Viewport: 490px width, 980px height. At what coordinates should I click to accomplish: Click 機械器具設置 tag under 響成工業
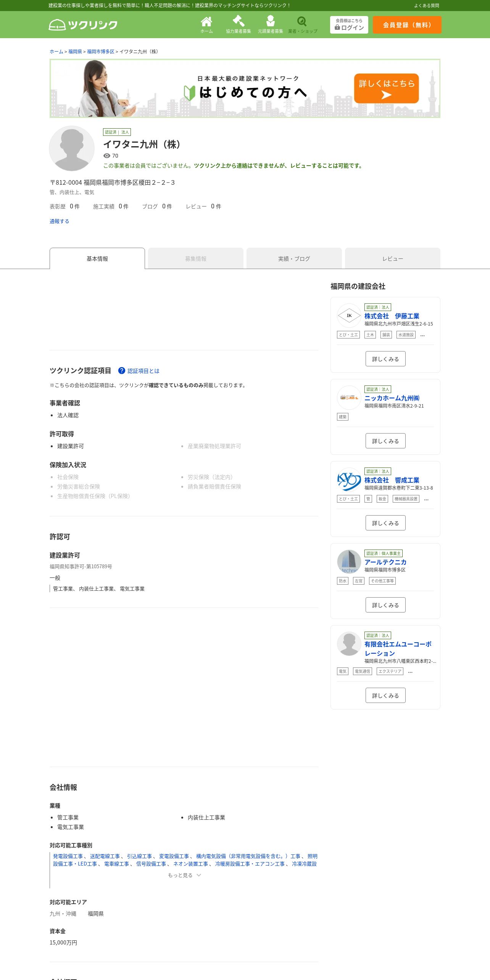click(x=406, y=499)
